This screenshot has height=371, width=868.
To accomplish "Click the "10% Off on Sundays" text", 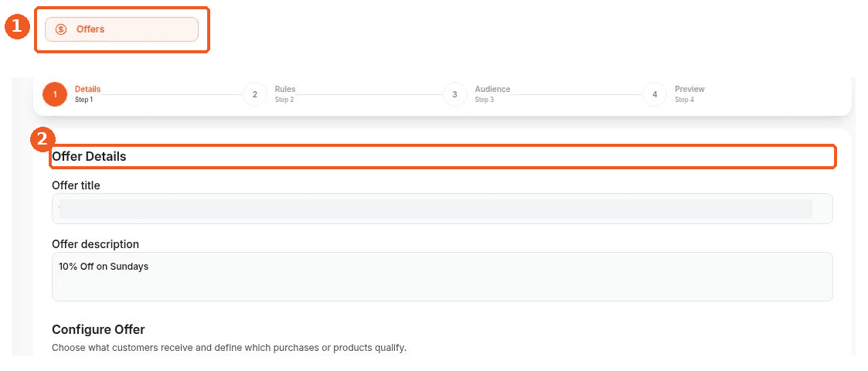I will [104, 267].
